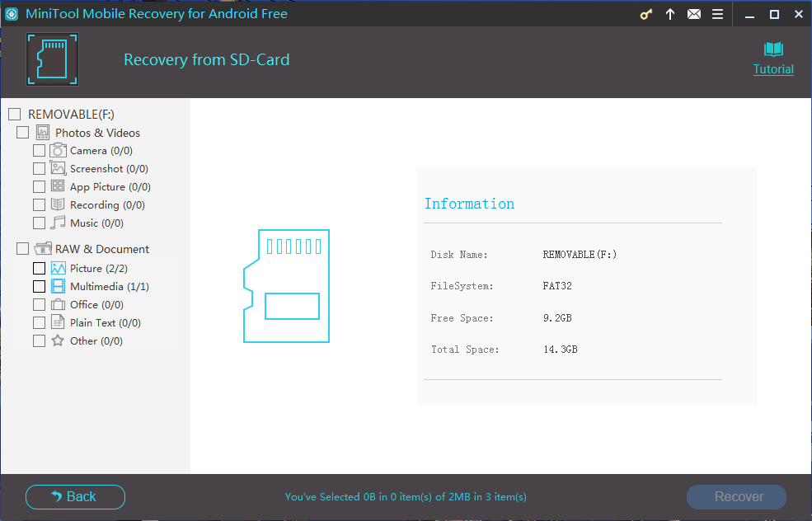Select Plain Text (0/0) in the tree
Screen dimensions: 812x521
pos(106,322)
